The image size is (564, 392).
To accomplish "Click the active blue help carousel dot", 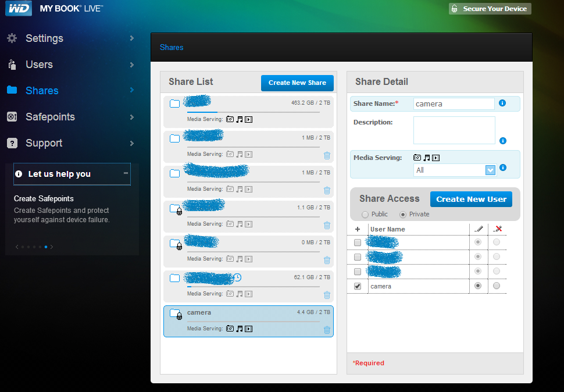I will 46,247.
